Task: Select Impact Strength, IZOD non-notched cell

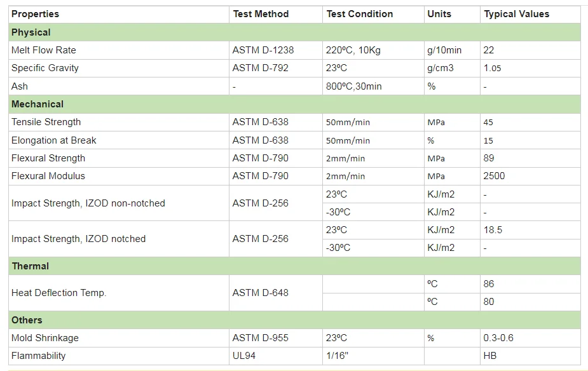Action: pyautogui.click(x=88, y=203)
